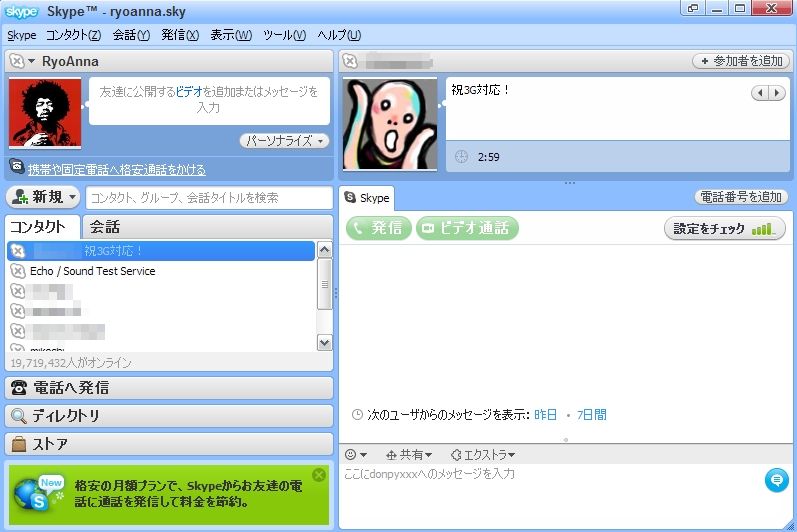Click the blue send message icon
This screenshot has height=532, width=797.
pos(777,480)
